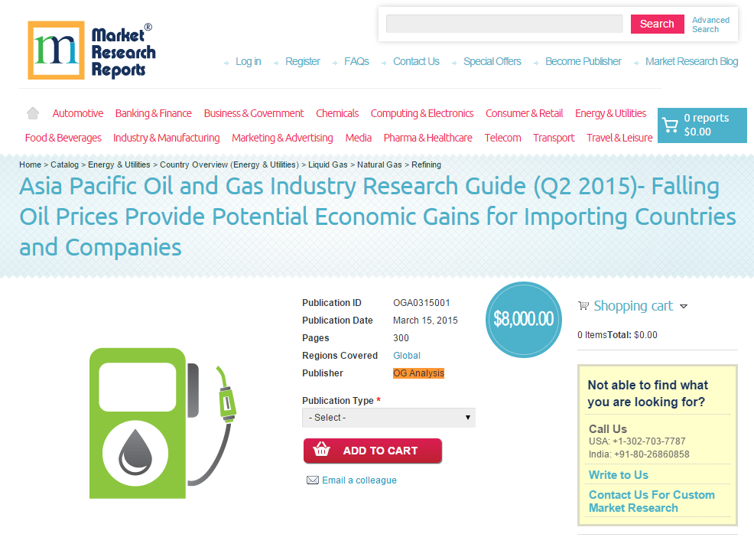Click the OG Analysis publisher link
The height and width of the screenshot is (560, 754).
418,373
